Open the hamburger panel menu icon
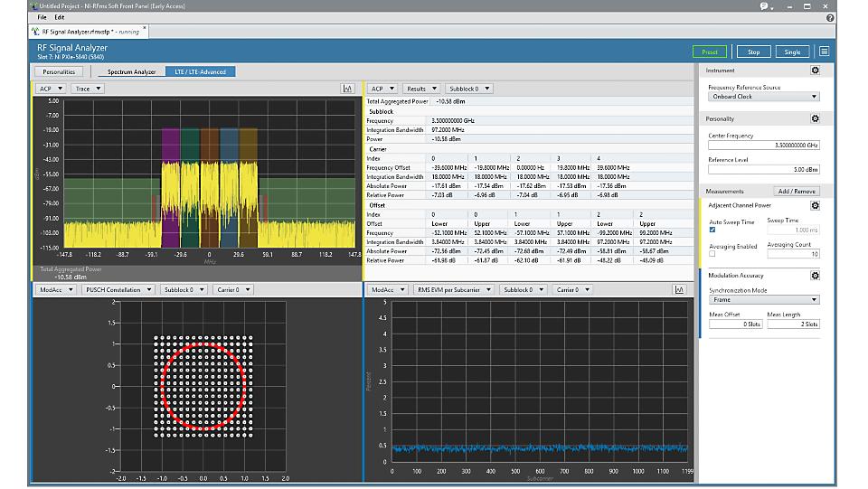Viewport: 868px width, 489px height. 825,52
